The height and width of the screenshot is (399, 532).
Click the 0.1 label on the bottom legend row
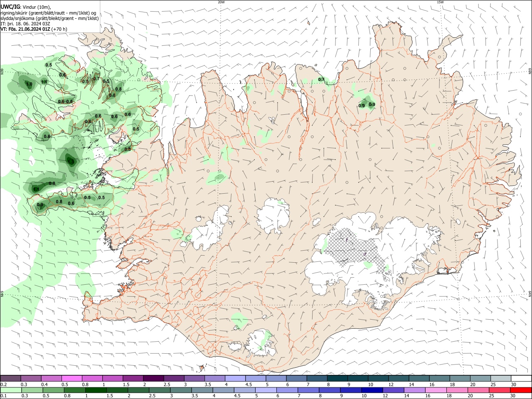coord(4,396)
